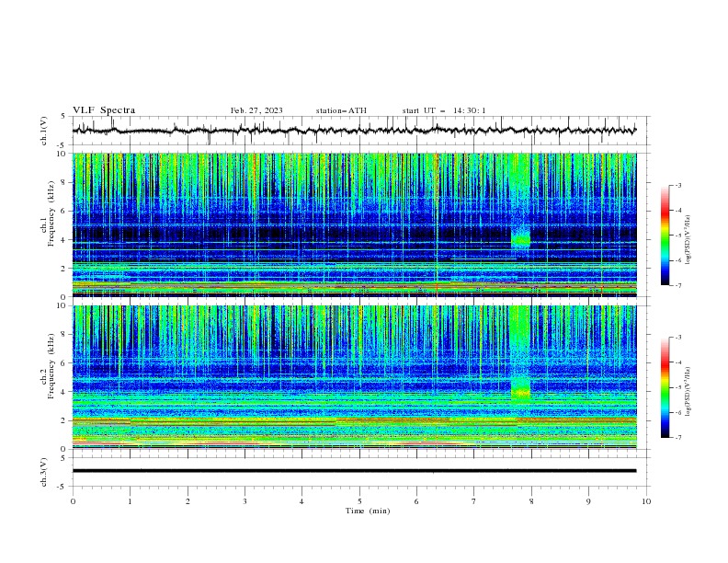Click the "start UT = 14:30:1" header text
The width and height of the screenshot is (728, 563).
[444, 110]
